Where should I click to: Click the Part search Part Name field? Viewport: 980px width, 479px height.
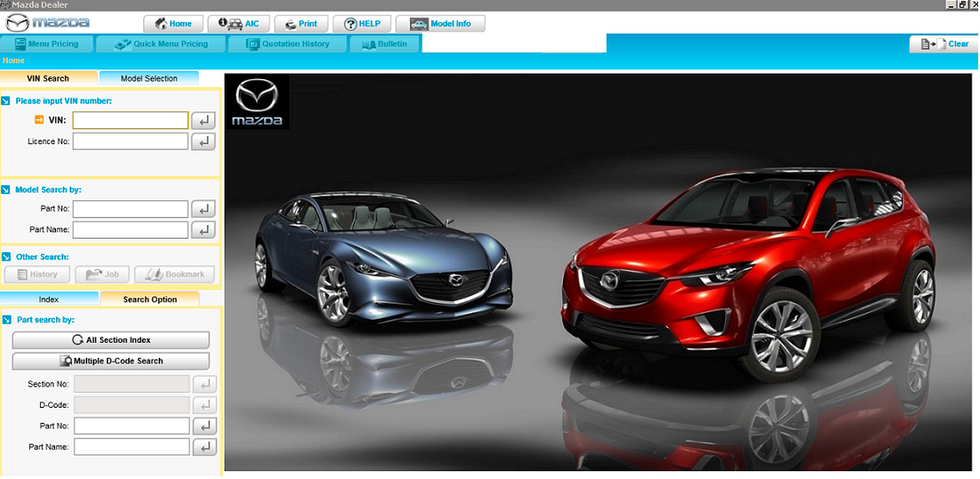tap(132, 447)
